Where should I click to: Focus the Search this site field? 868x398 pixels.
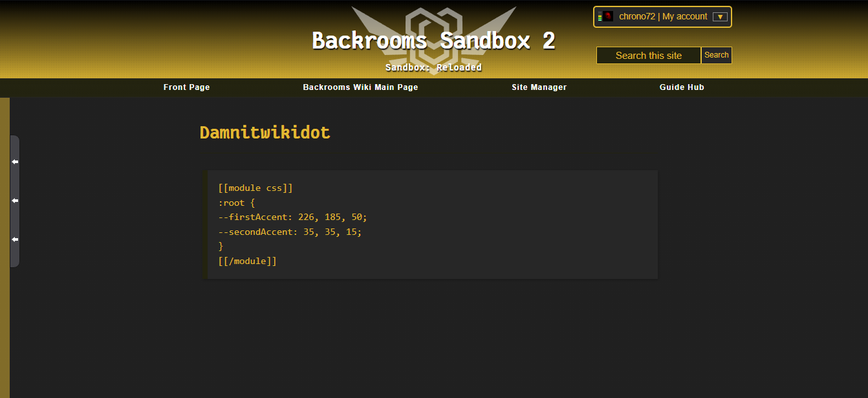pyautogui.click(x=649, y=56)
